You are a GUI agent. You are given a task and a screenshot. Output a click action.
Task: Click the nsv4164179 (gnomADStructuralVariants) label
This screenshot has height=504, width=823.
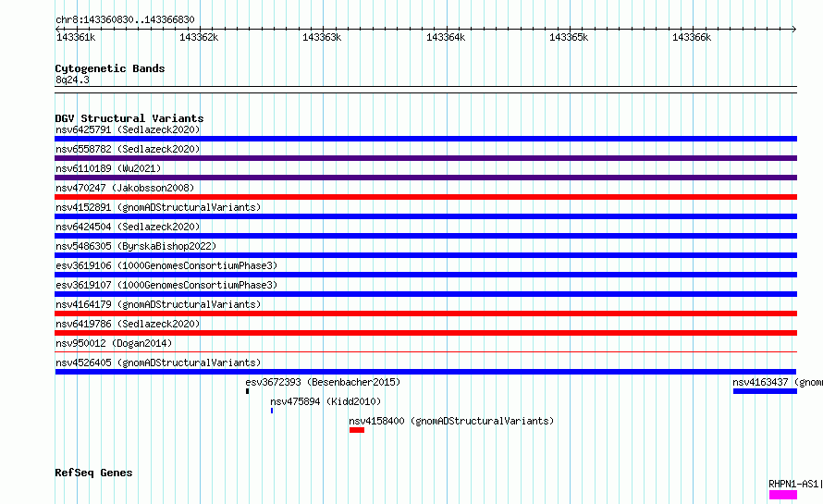click(x=158, y=304)
